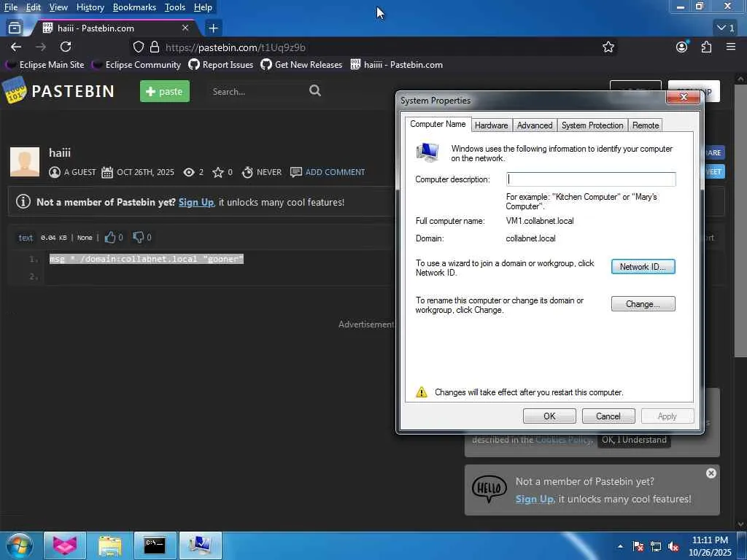Go back with the browser back arrow
The image size is (747, 560).
pos(16,47)
